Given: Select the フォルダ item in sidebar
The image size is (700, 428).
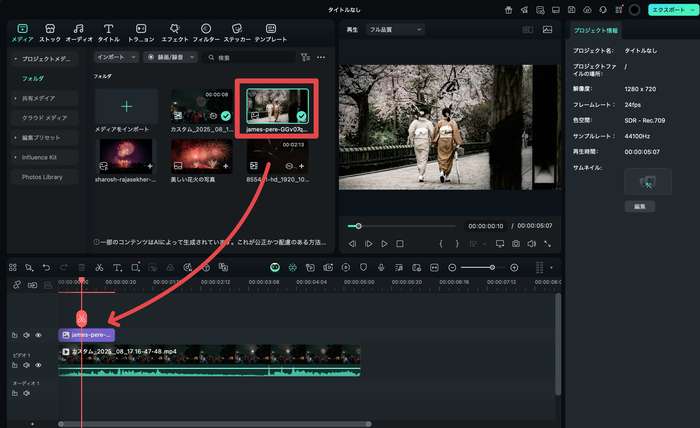Looking at the screenshot, I should 33,79.
